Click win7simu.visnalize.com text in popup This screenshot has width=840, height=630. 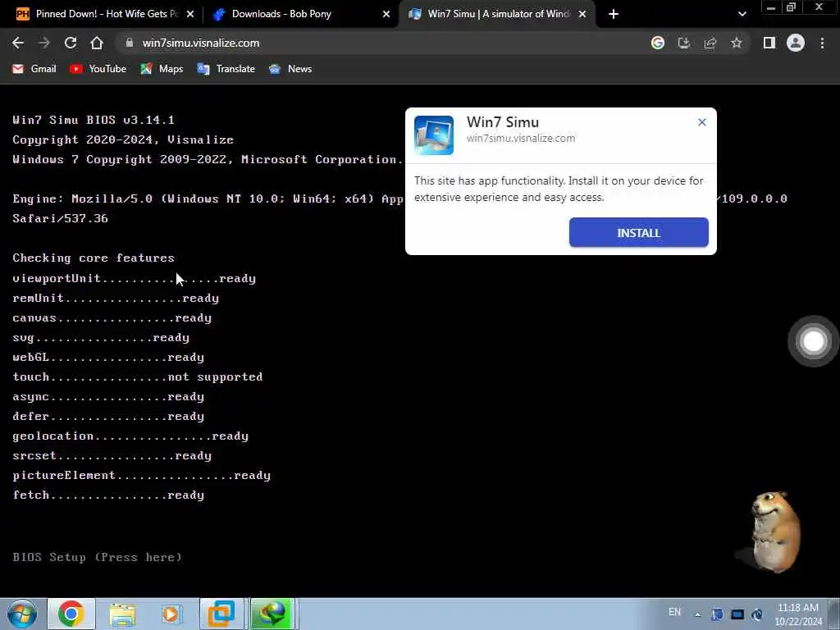click(521, 138)
